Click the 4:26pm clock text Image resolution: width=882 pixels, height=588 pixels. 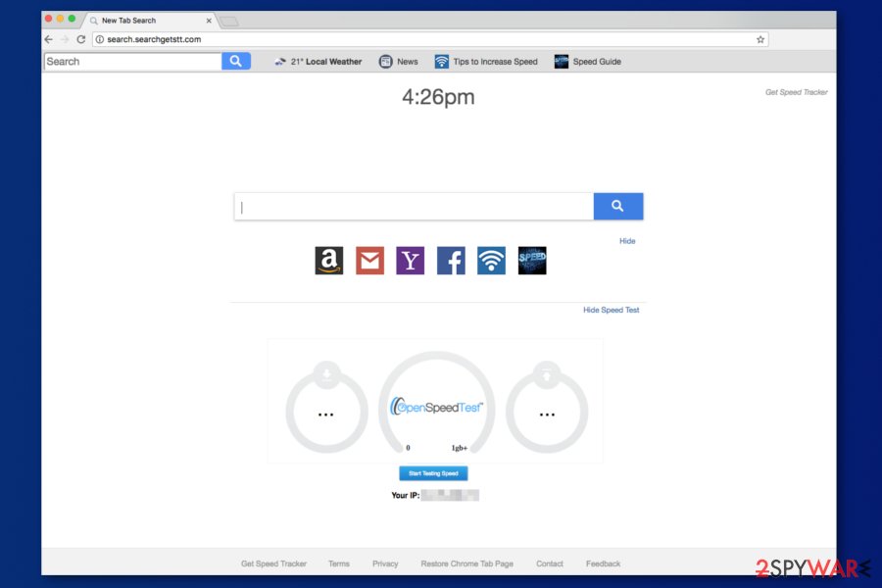point(438,97)
